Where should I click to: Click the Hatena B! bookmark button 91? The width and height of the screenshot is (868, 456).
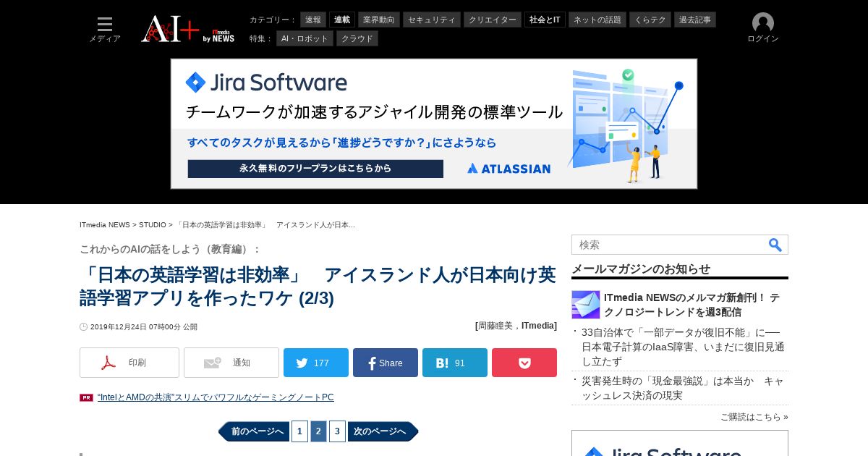(x=455, y=363)
